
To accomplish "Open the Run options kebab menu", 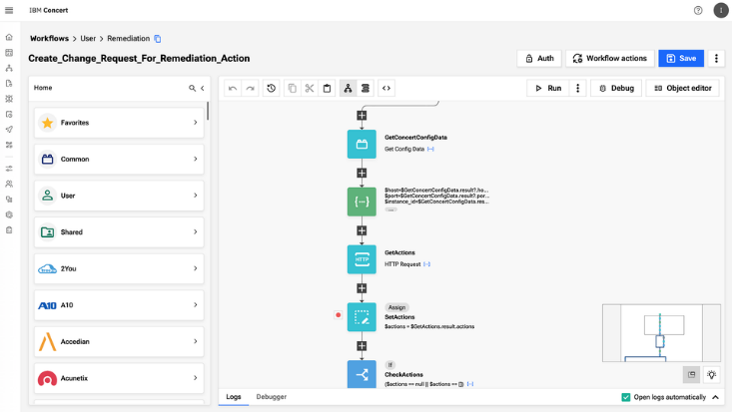I will coord(578,88).
